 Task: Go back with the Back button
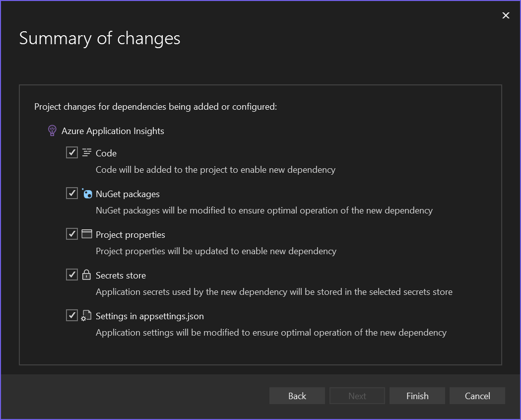coord(297,396)
